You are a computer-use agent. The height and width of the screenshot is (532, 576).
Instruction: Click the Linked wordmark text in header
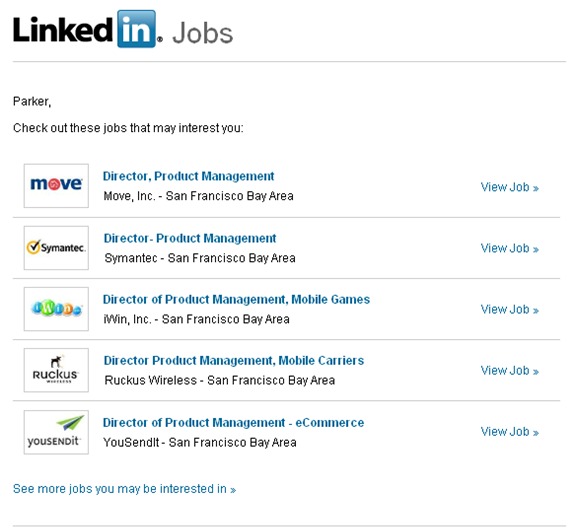pos(63,29)
